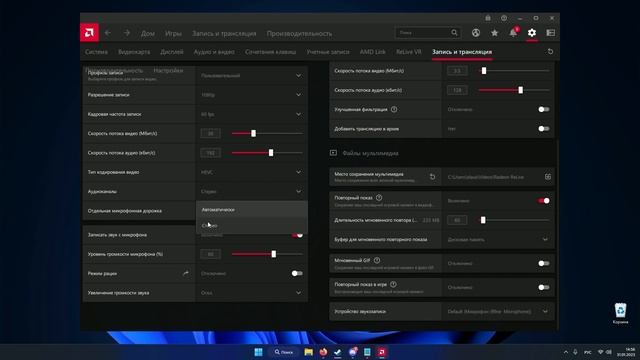The image size is (640, 360).
Task: Click the bug report icon in title bar
Action: pos(488,18)
